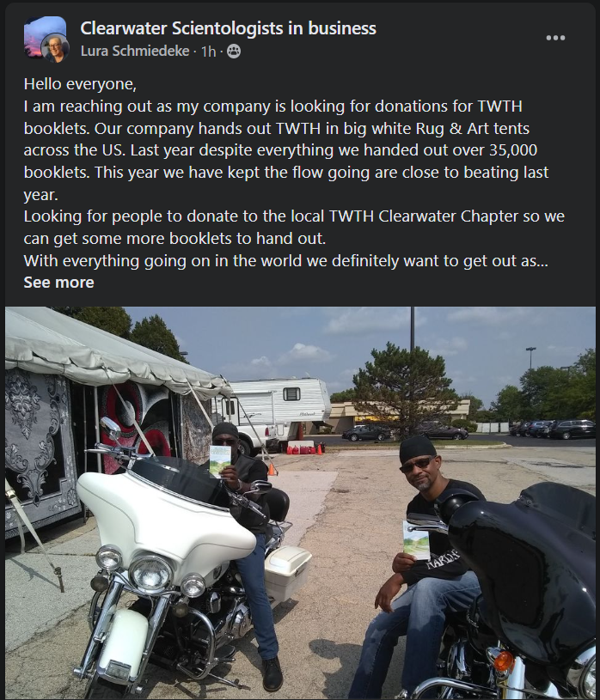Visit Lura Schmiedeke's profile name link
The height and width of the screenshot is (700, 600).
(x=135, y=52)
